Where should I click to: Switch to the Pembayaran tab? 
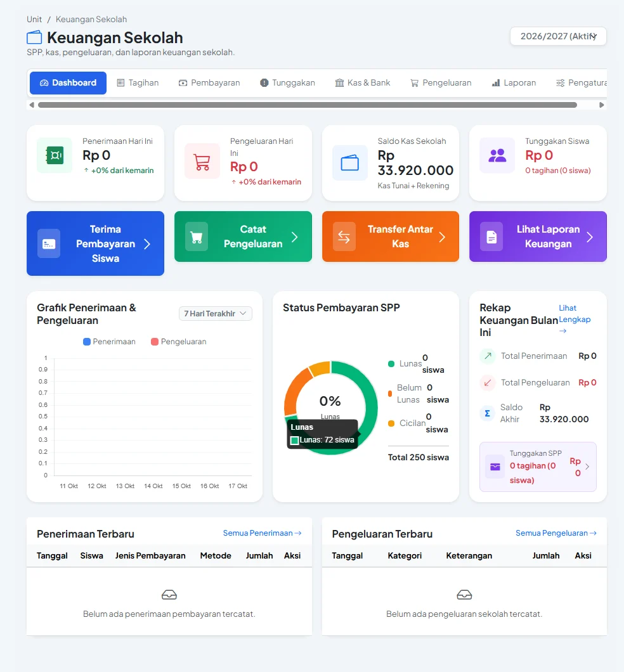click(209, 82)
